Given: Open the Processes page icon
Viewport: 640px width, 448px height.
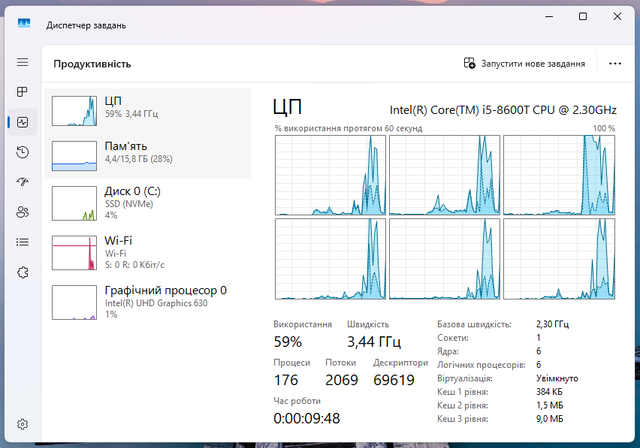Looking at the screenshot, I should point(22,92).
